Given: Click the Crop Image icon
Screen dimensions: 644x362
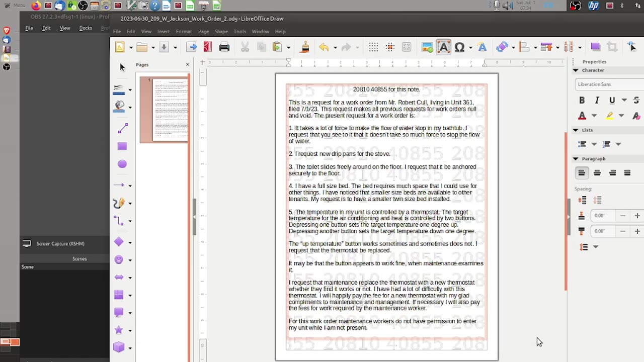Looking at the screenshot, I should point(612,47).
